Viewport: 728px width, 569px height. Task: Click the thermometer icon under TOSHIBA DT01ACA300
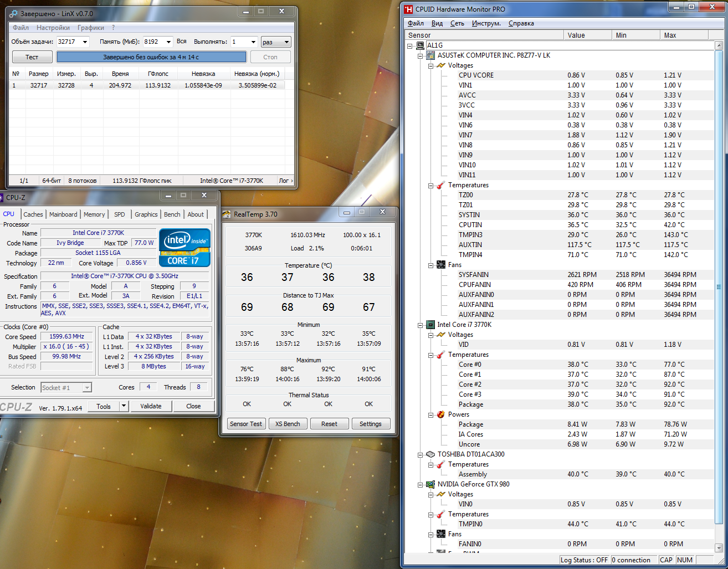tap(441, 464)
